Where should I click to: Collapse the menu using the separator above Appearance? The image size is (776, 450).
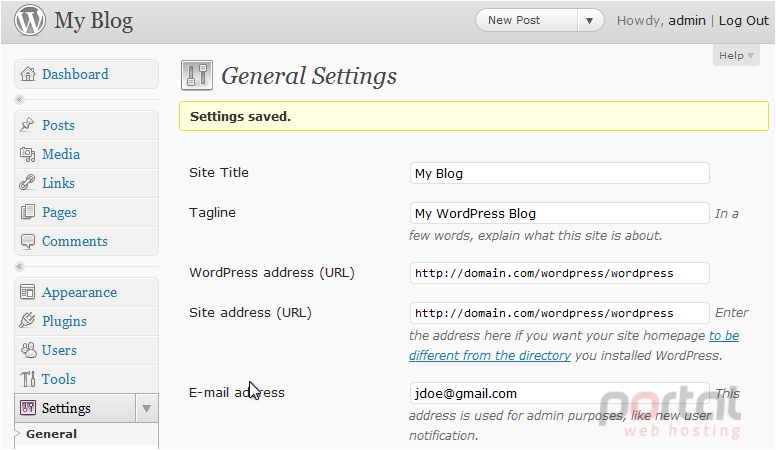(19, 266)
